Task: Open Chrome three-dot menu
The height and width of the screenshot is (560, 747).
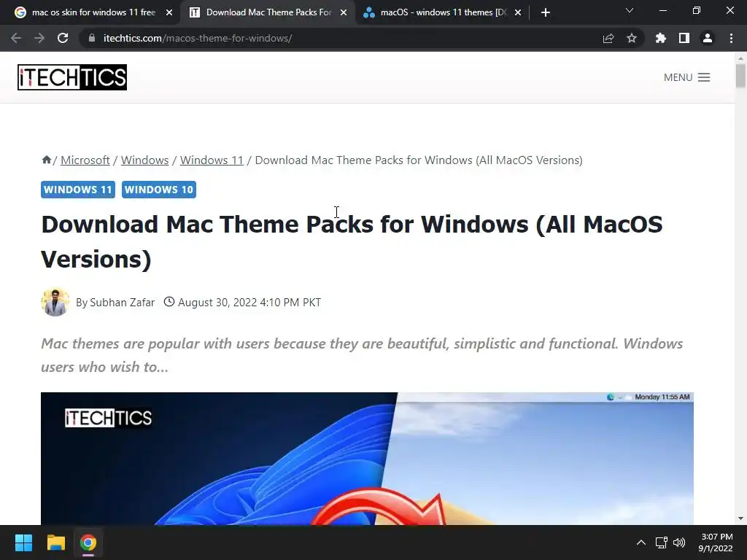Action: pos(731,38)
